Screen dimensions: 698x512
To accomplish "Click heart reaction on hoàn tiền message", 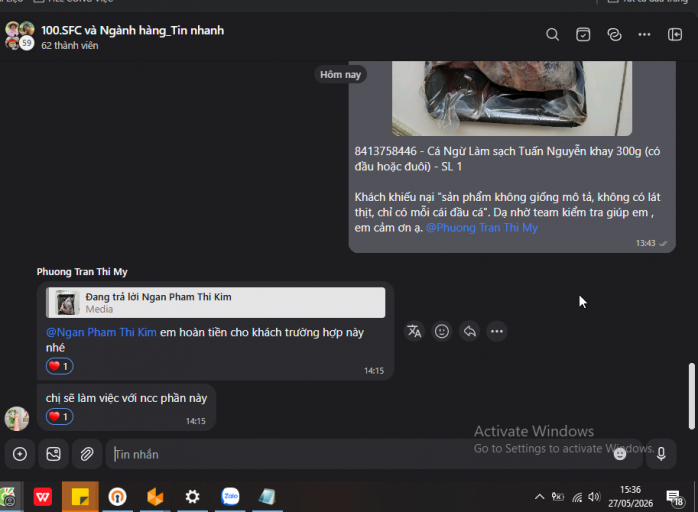I will pyautogui.click(x=60, y=366).
